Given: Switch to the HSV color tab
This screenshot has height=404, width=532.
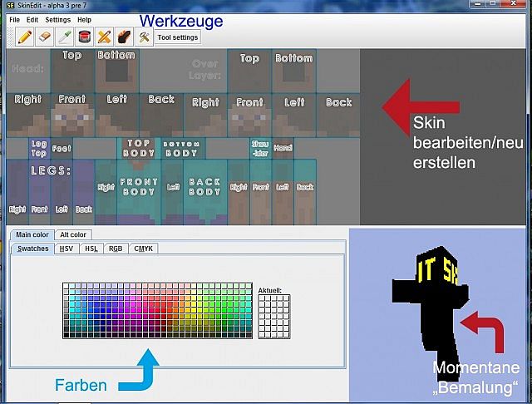Looking at the screenshot, I should coord(66,249).
